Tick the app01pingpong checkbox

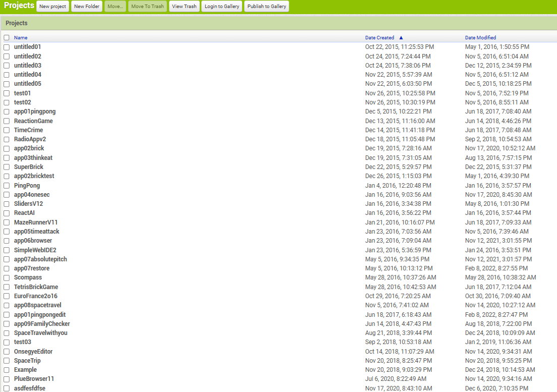pos(7,112)
